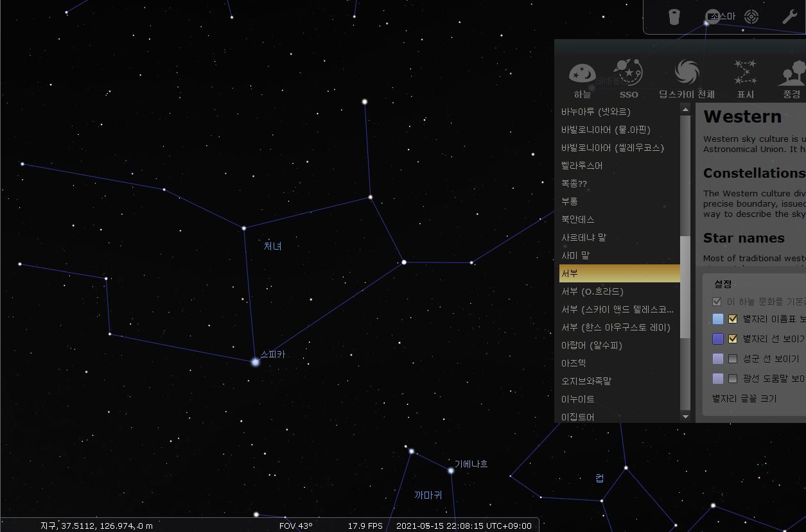Toggle the Oculars telescope view icon
This screenshot has width=806, height=532.
pyautogui.click(x=674, y=17)
